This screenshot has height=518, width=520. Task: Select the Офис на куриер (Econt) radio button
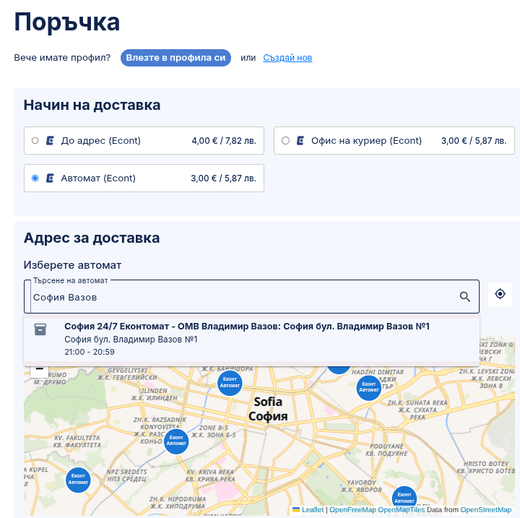click(285, 141)
